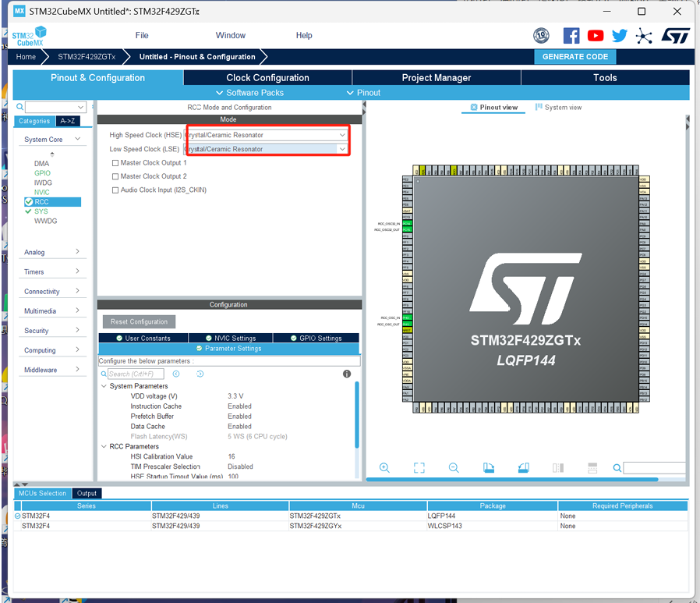Select SYS in System Core list
Screen dimensions: 700x603
click(x=41, y=211)
